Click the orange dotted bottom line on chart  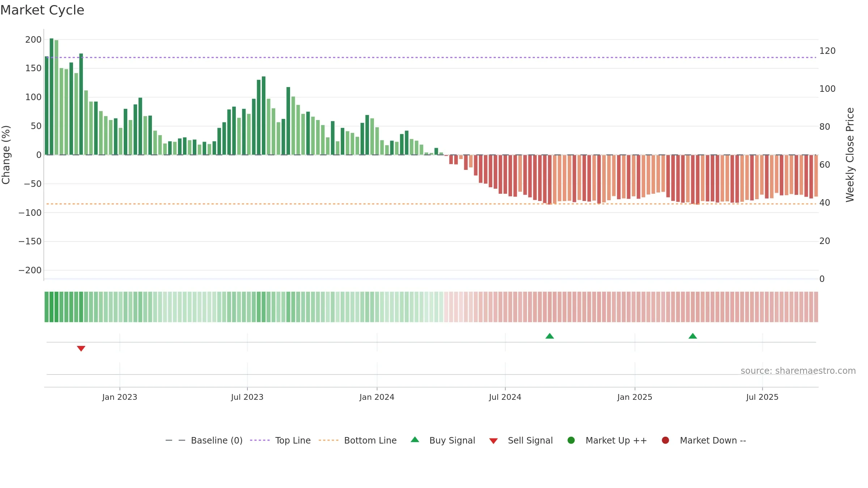431,204
